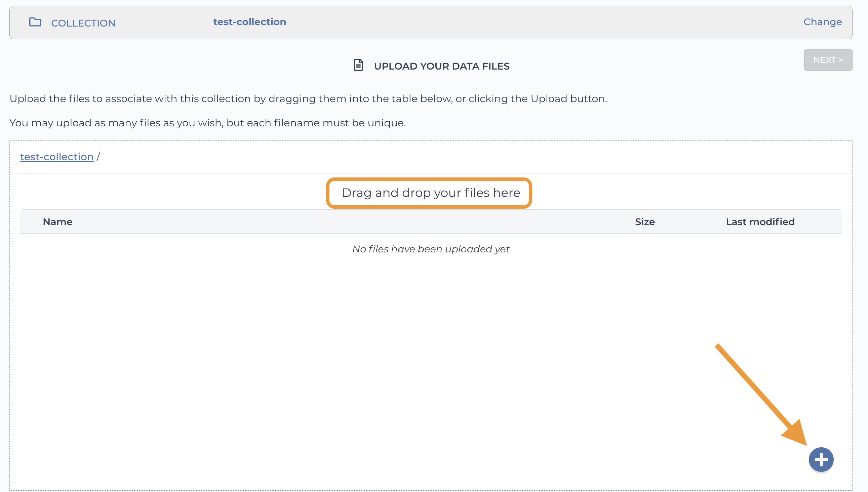The width and height of the screenshot is (868, 492).
Task: Click the No files have been uploaded message
Action: tap(430, 249)
